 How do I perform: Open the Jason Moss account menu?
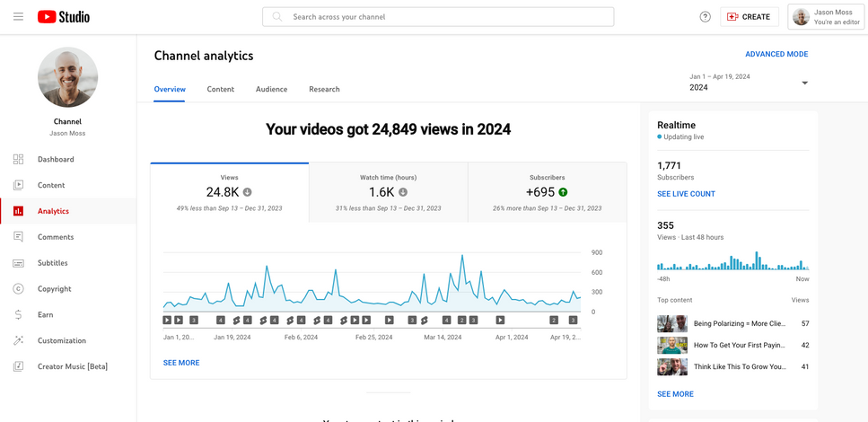[x=826, y=17]
